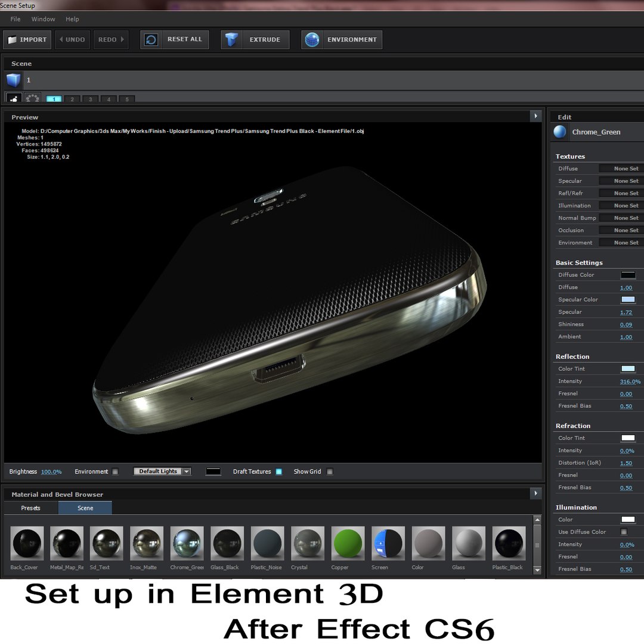
Task: Click the Chrome_Green sphere icon in Edit panel
Action: (x=560, y=132)
